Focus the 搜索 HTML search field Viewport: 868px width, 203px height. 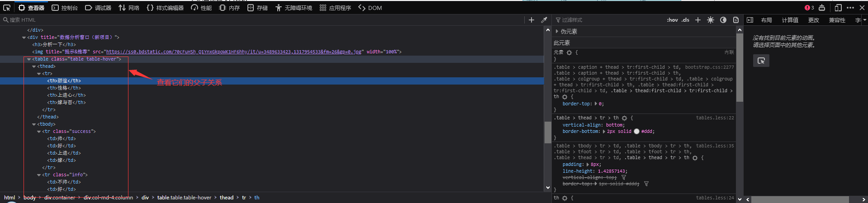pos(262,20)
